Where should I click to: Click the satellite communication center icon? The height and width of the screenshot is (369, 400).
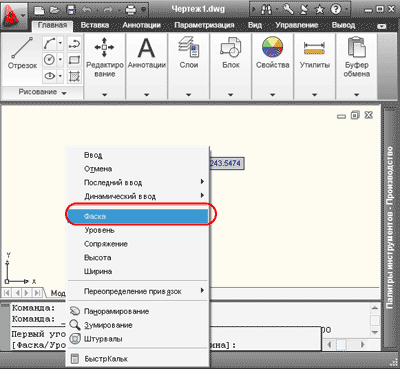click(304, 9)
